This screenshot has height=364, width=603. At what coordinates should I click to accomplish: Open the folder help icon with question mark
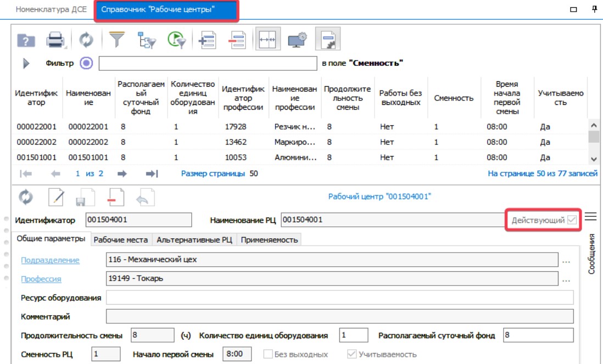[26, 41]
